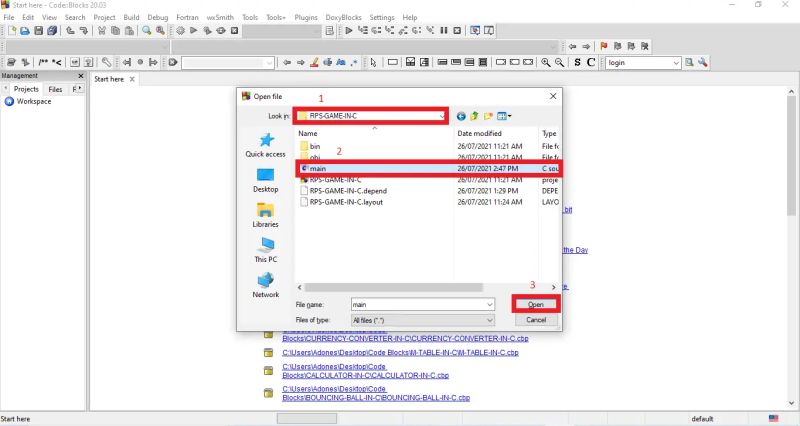Click the Open button in dialog
Image resolution: width=800 pixels, height=426 pixels.
(536, 305)
